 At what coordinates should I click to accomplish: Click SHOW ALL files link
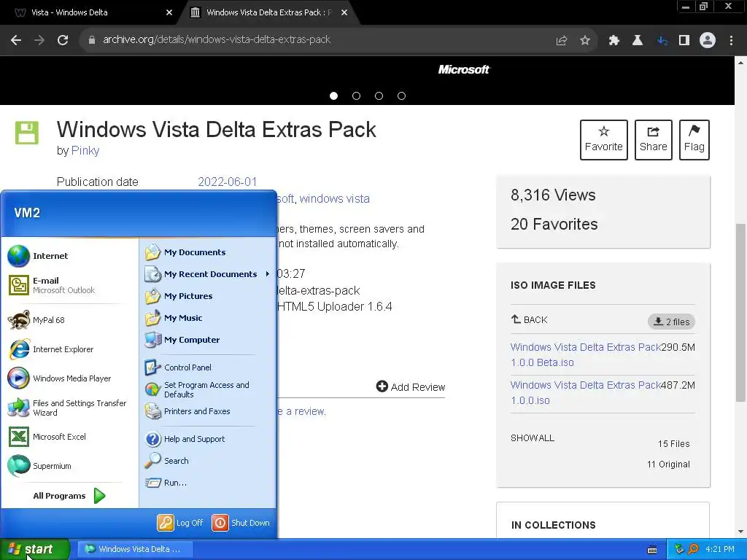(x=532, y=437)
